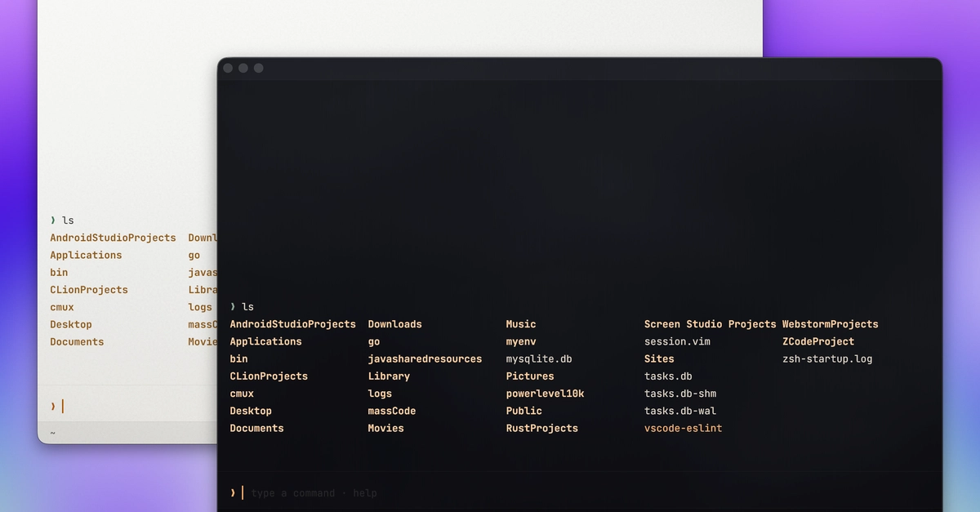Select the mysqlite.db file

(x=540, y=358)
